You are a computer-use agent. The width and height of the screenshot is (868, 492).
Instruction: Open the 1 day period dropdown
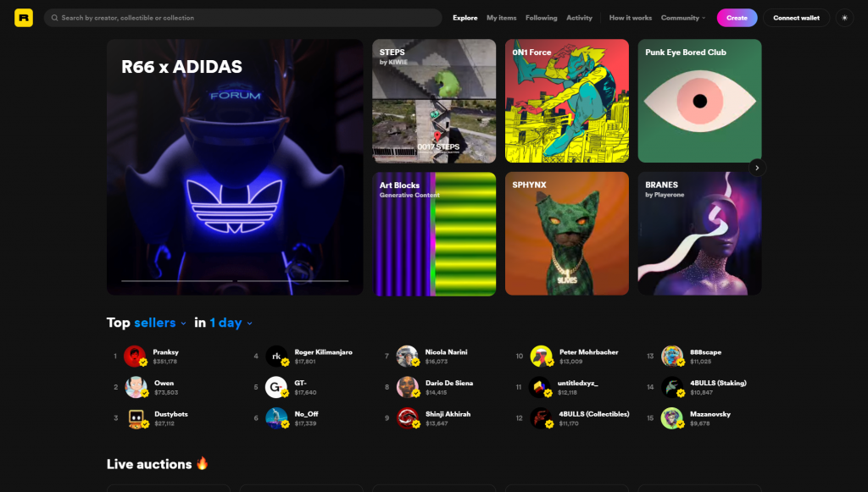pos(231,323)
